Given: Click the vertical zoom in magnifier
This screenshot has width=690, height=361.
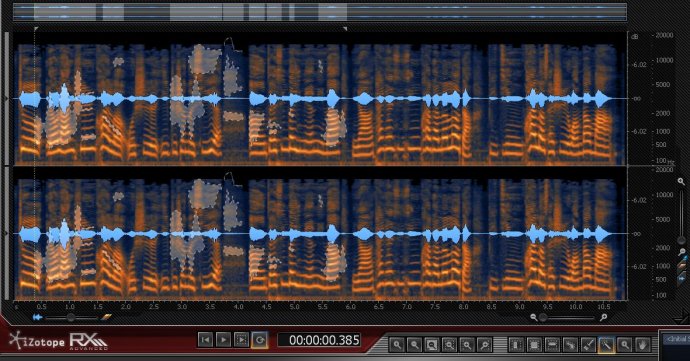Looking at the screenshot, I should (681, 181).
